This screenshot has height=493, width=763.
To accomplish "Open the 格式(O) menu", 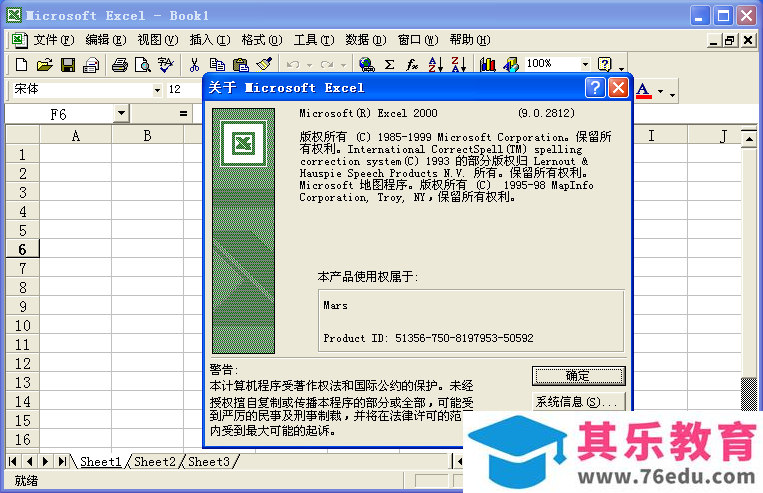I will (262, 40).
